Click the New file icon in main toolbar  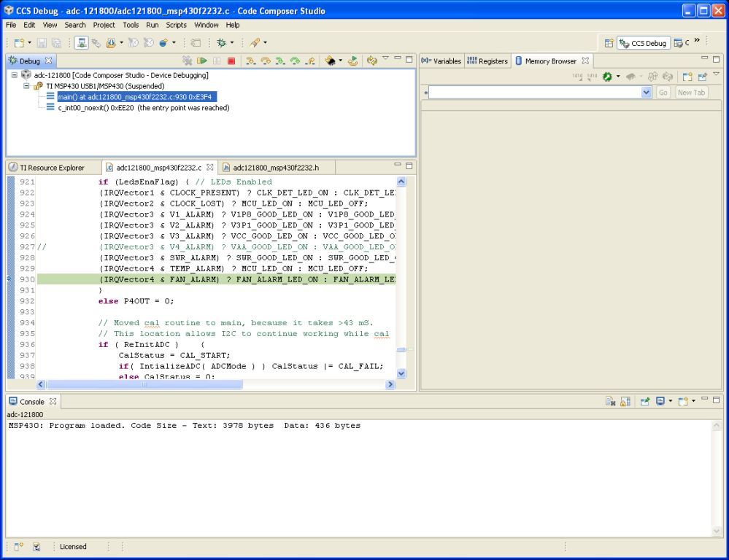(x=19, y=43)
